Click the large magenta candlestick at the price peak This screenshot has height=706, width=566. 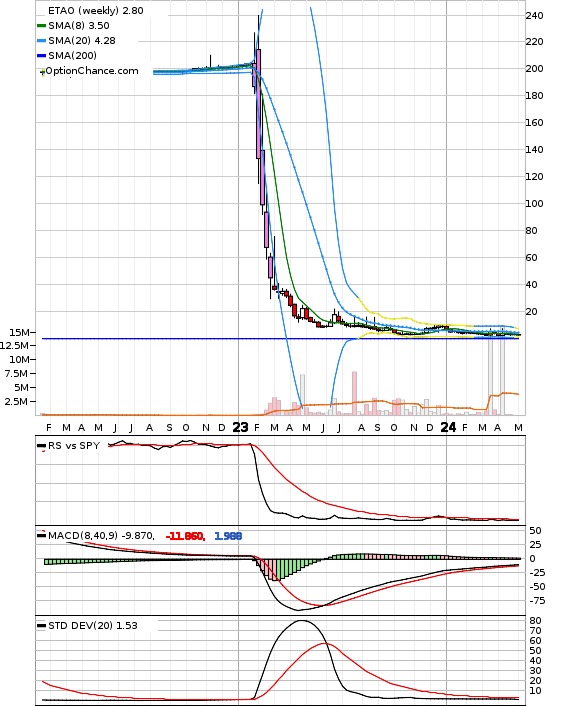pos(258,104)
